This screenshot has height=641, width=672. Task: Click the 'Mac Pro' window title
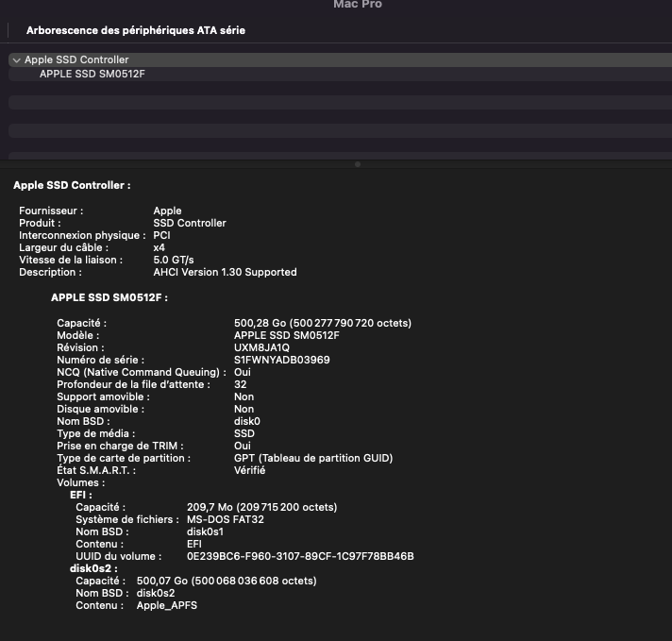tap(358, 5)
